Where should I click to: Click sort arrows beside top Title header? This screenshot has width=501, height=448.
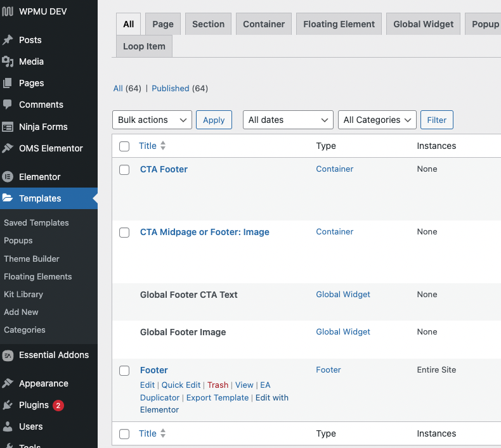[x=163, y=146]
